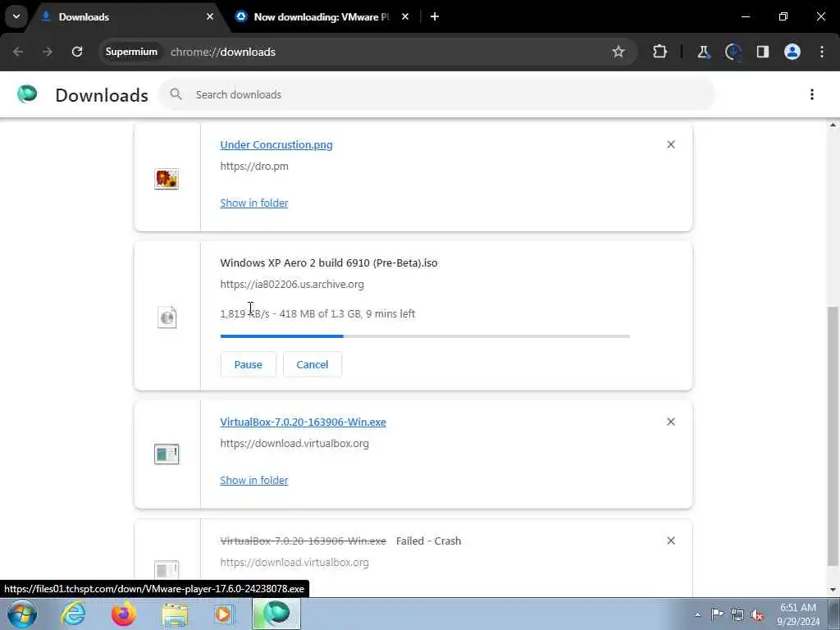Click the failed VirtualBox strikethrough filename
The image size is (840, 630).
click(x=304, y=541)
